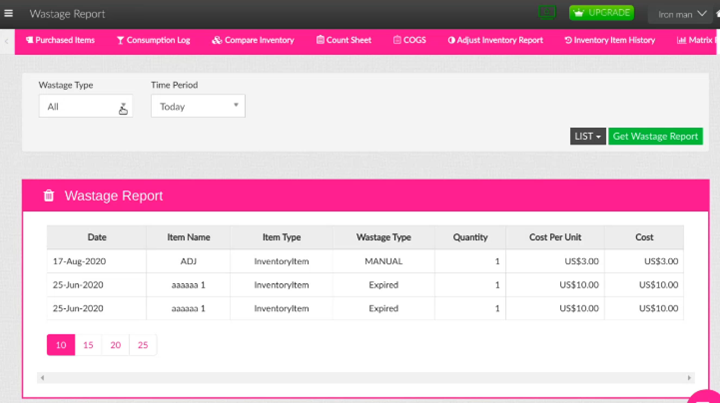
Task: Click the Purchased Items tab icon
Action: [x=29, y=40]
